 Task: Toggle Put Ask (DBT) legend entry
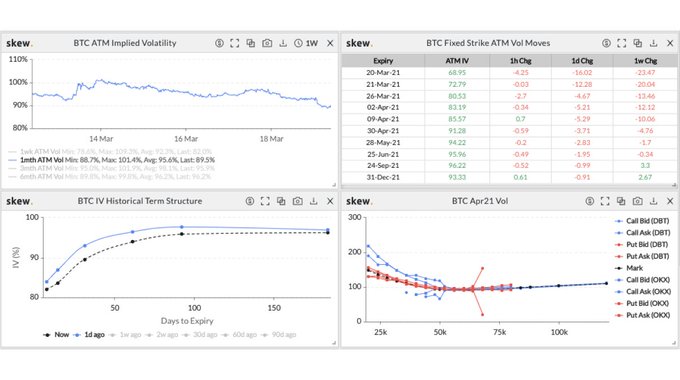[x=642, y=256]
